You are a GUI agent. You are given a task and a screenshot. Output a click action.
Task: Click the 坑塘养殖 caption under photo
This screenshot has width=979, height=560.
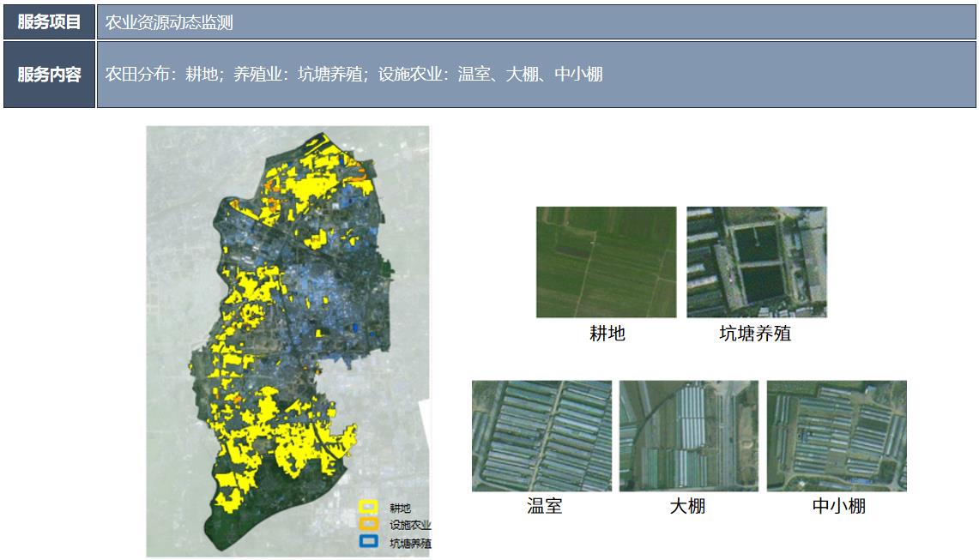click(755, 334)
